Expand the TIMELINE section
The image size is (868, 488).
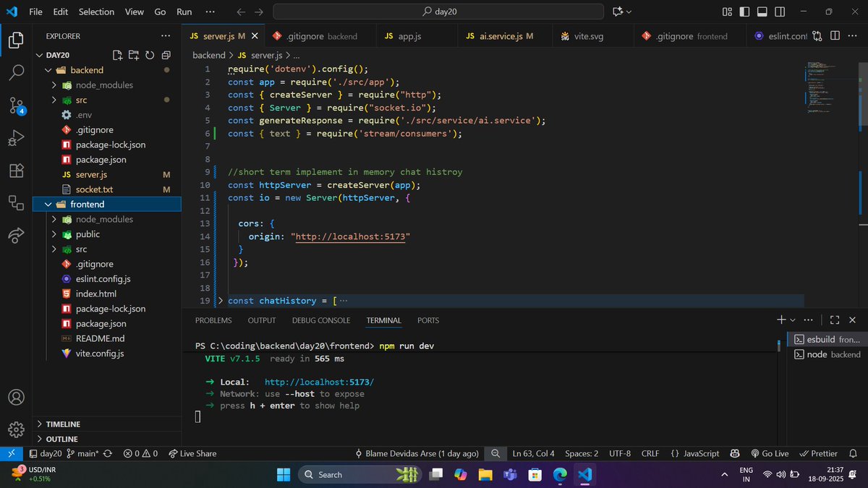point(107,424)
